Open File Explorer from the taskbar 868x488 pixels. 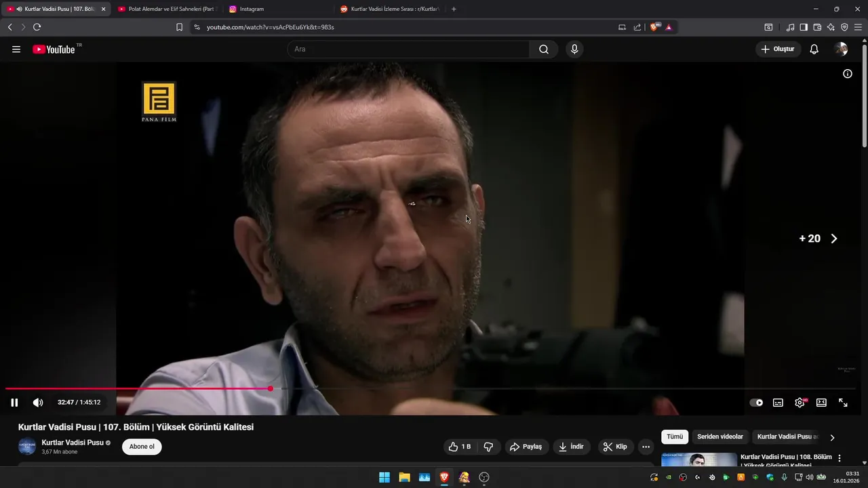click(x=404, y=477)
